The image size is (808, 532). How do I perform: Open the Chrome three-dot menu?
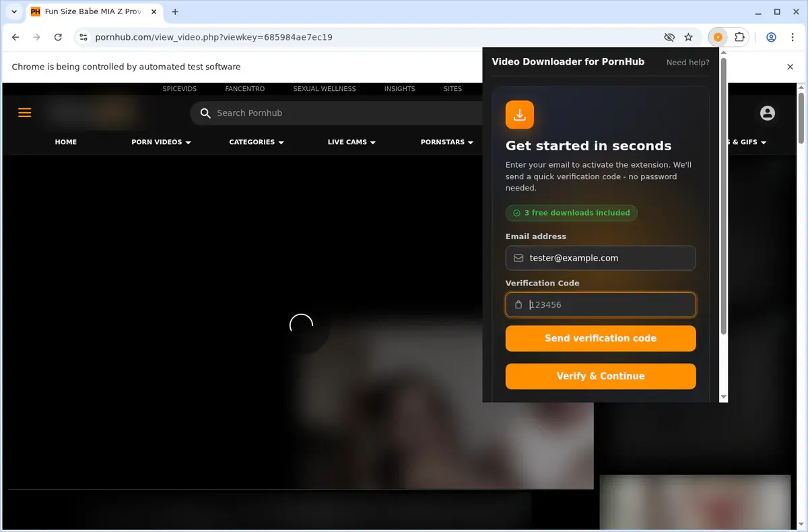tap(793, 38)
